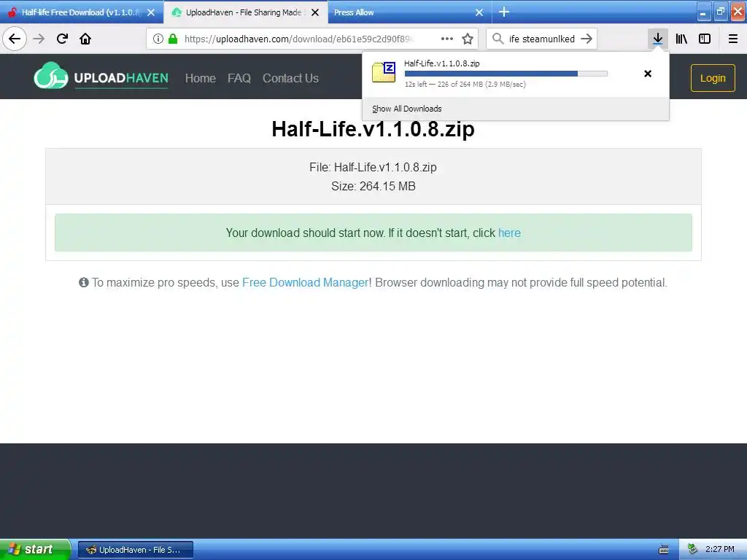The height and width of the screenshot is (560, 747).
Task: Click the search box with 'ife steamunlked'
Action: click(x=542, y=39)
